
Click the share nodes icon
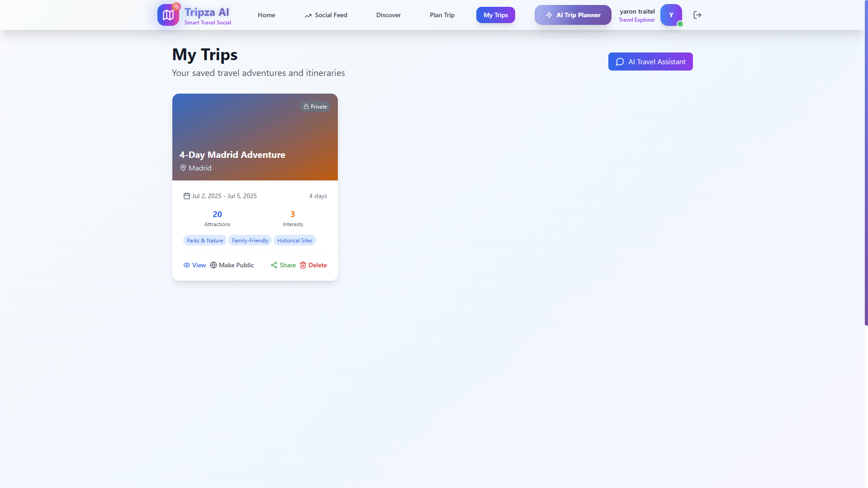[x=274, y=265]
